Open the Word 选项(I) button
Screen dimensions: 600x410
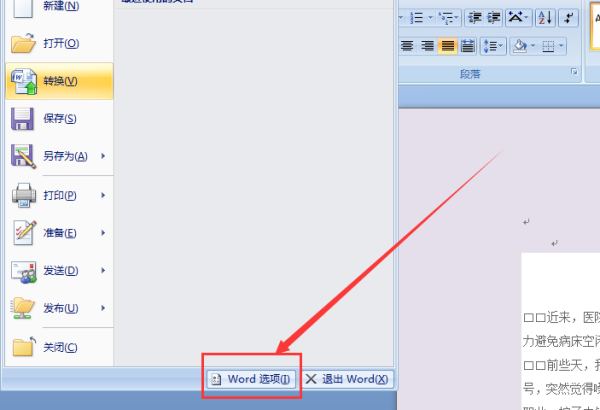(251, 379)
